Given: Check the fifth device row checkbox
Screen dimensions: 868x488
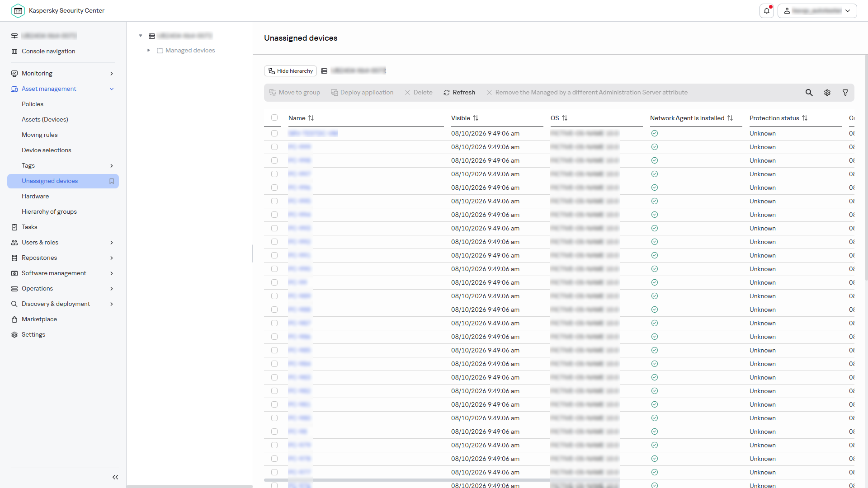Looking at the screenshot, I should [274, 188].
